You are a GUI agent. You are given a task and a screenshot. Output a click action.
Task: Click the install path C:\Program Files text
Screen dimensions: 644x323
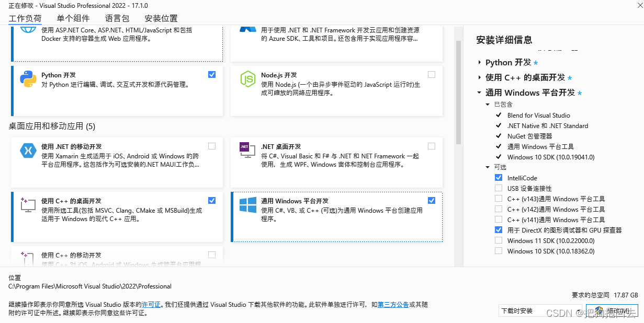[90, 286]
